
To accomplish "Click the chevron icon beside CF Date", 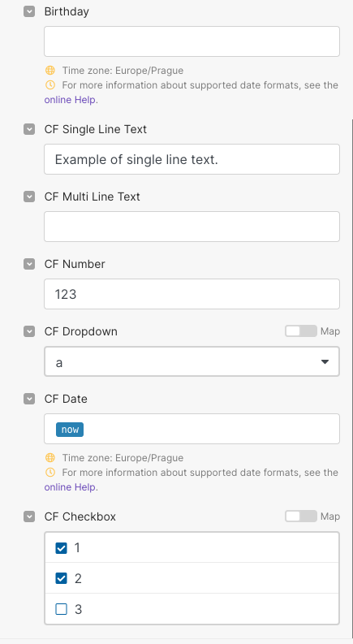I will coord(29,399).
